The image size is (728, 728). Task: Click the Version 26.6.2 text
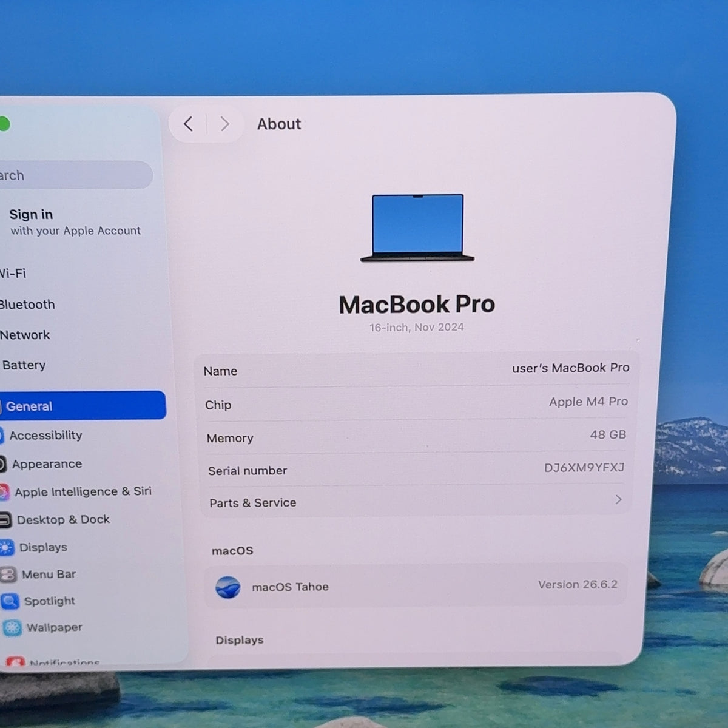pos(578,584)
